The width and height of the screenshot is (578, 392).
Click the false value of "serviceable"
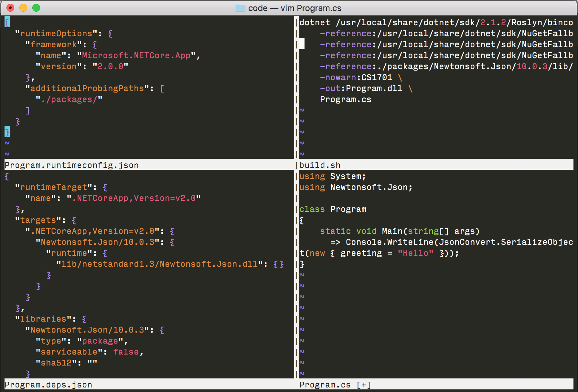coord(126,352)
